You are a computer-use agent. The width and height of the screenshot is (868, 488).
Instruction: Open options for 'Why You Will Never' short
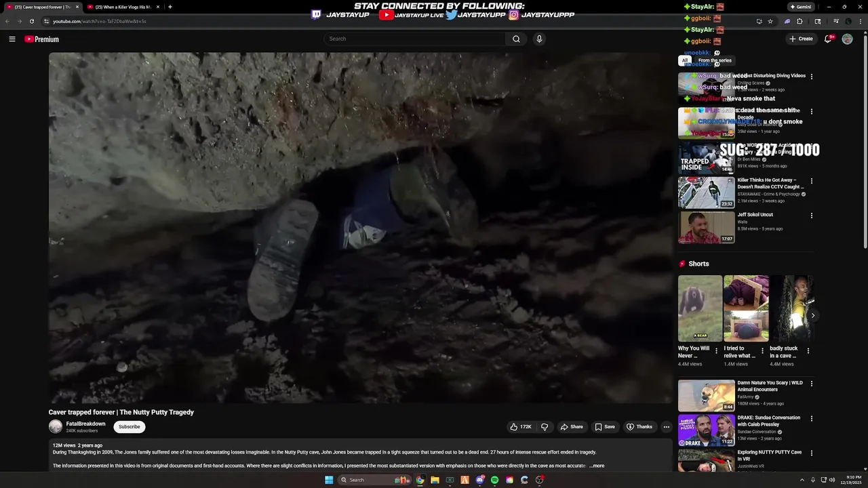716,351
